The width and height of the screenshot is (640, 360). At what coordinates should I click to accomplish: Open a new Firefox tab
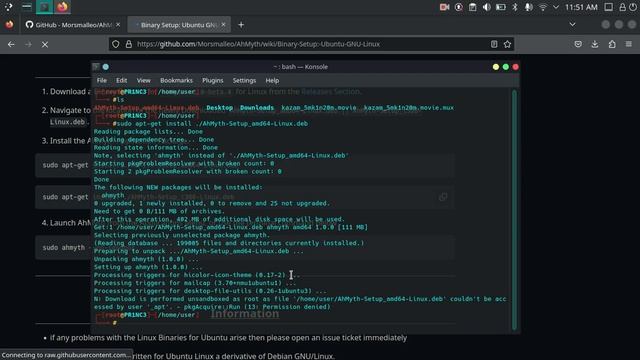tap(241, 25)
